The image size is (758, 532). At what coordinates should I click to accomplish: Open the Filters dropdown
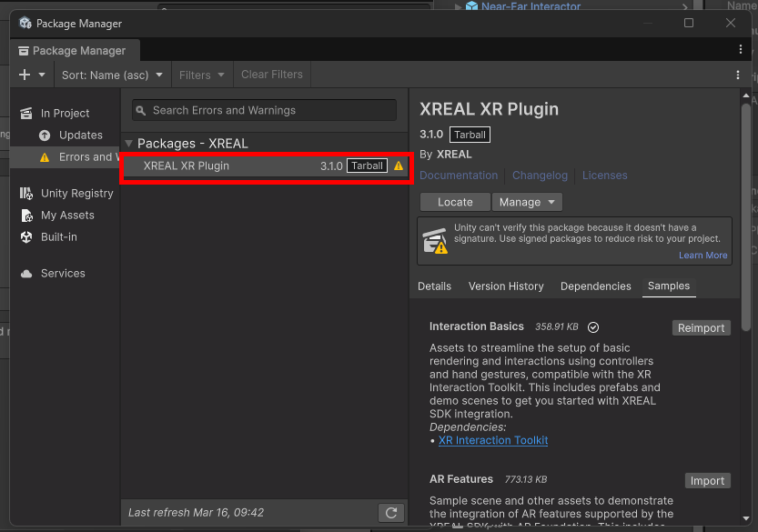202,75
